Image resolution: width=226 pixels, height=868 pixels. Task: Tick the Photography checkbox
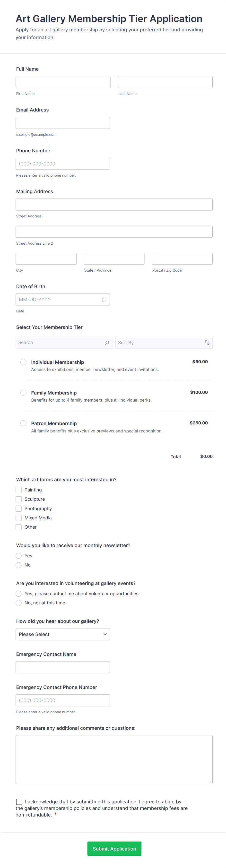click(x=18, y=508)
